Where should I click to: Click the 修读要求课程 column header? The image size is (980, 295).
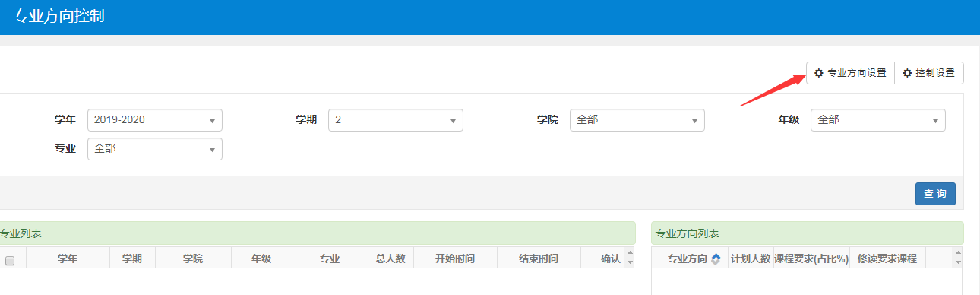click(887, 259)
